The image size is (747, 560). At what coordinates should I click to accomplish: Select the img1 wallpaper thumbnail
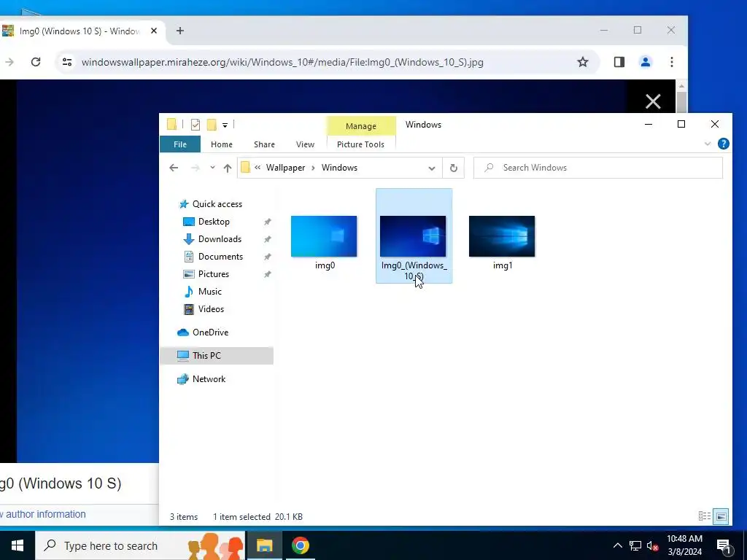pos(502,236)
